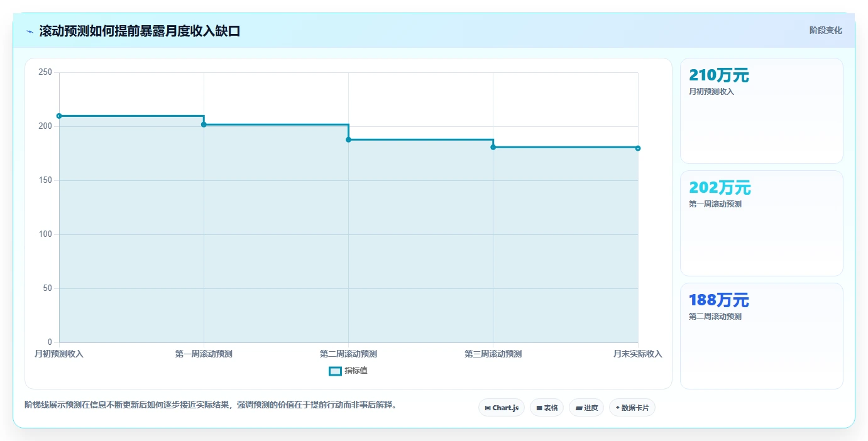Click the 数据卡片 chip
868x441 pixels.
tap(632, 408)
